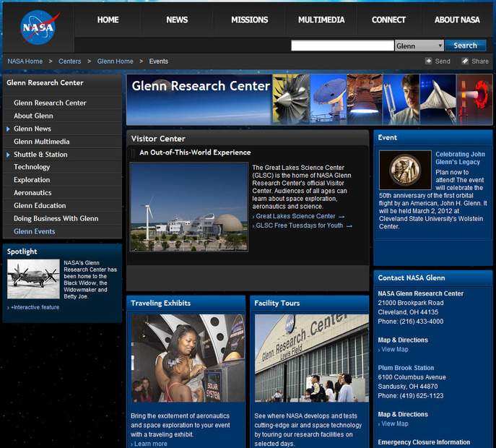Click the Search button
This screenshot has height=448, width=496.
pos(466,46)
